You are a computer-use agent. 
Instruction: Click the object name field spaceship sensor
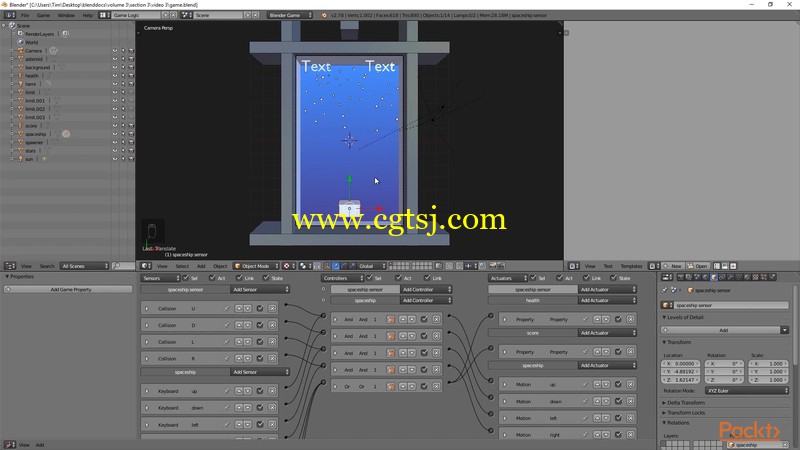[731, 305]
